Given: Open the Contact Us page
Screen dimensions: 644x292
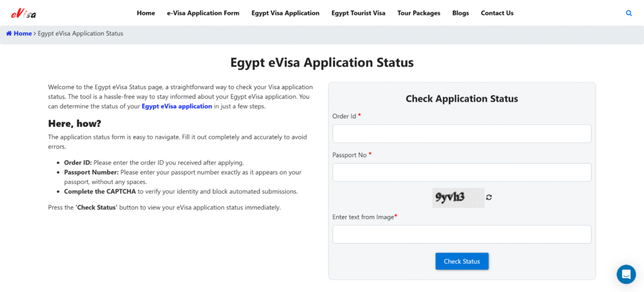Looking at the screenshot, I should (497, 13).
